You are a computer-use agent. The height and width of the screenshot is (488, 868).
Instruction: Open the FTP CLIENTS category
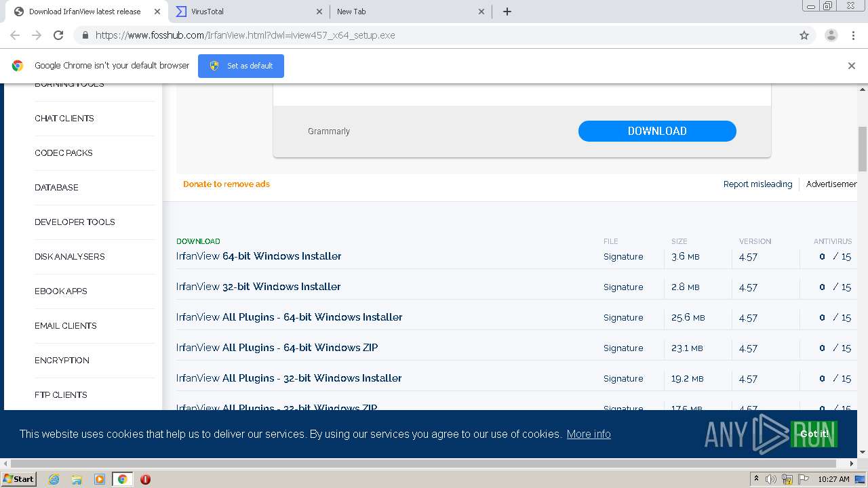point(61,394)
